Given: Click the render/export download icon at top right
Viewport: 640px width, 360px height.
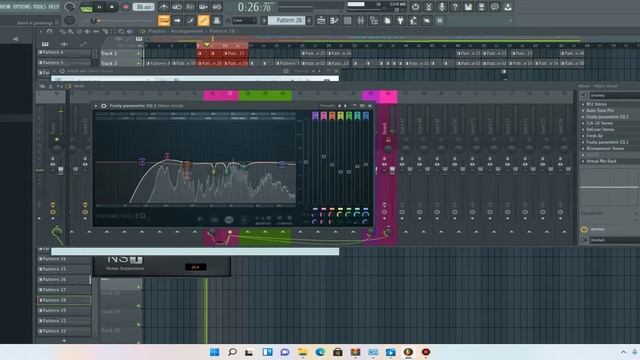Looking at the screenshot, I should 508,7.
